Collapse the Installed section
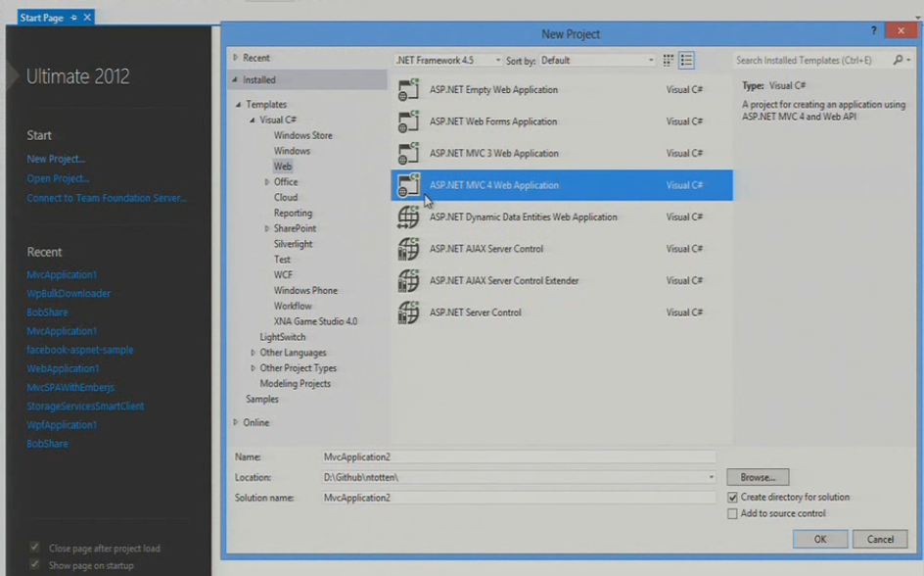Image resolution: width=924 pixels, height=576 pixels. 235,79
